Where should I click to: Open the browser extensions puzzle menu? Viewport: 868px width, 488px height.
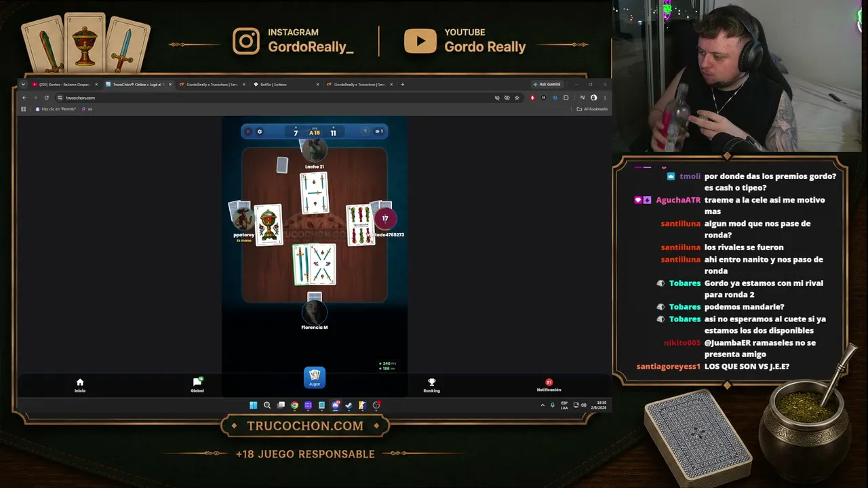[x=566, y=98]
